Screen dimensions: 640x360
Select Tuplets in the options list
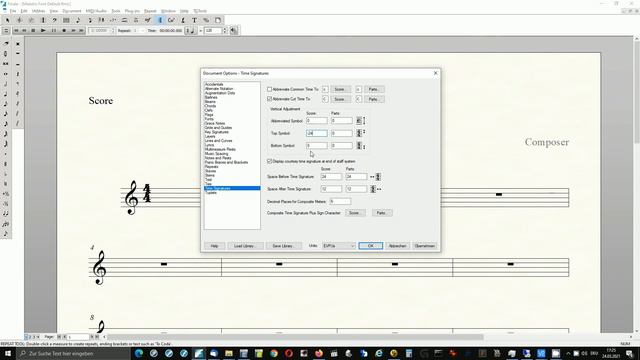tap(211, 193)
